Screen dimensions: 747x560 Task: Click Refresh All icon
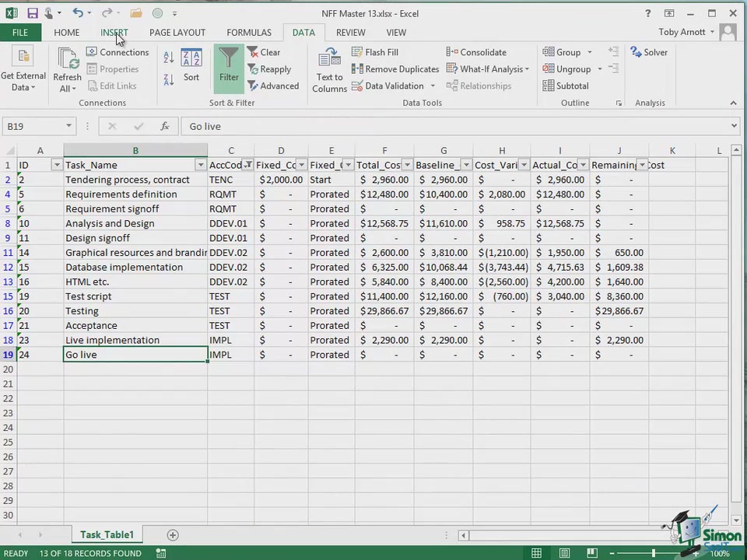point(67,70)
